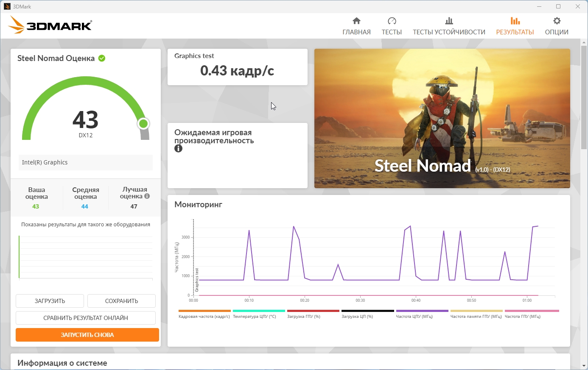Click the info icon beside Лучшая оценка
This screenshot has height=370, width=588.
click(x=147, y=196)
